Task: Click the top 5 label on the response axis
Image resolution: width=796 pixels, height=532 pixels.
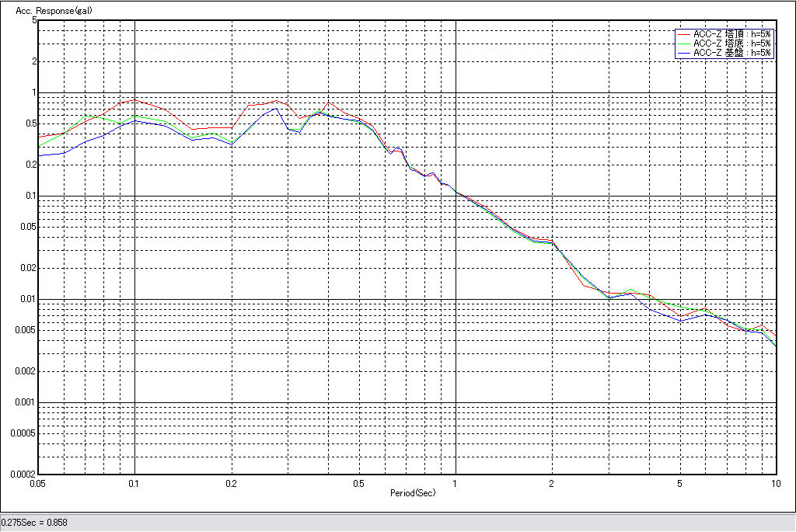Action: pos(34,20)
